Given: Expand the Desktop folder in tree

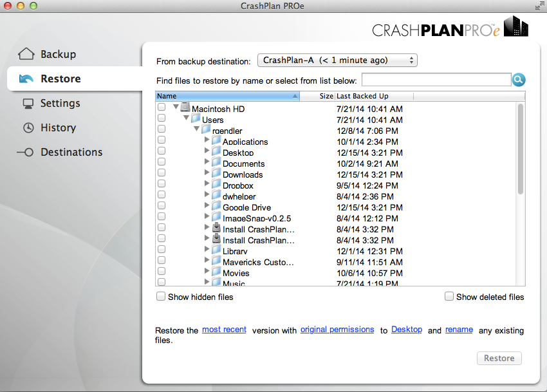Looking at the screenshot, I should (207, 151).
